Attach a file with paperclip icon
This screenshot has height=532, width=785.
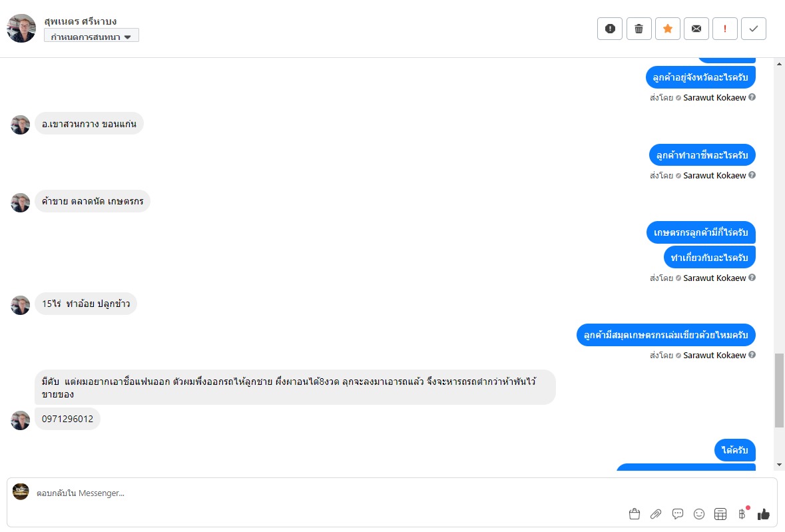[x=656, y=514]
